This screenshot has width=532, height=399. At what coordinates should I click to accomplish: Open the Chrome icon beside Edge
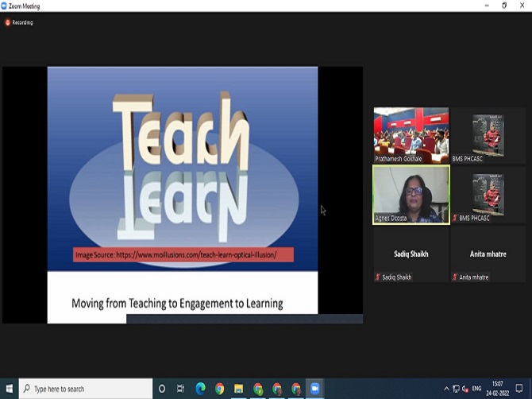coord(219,389)
